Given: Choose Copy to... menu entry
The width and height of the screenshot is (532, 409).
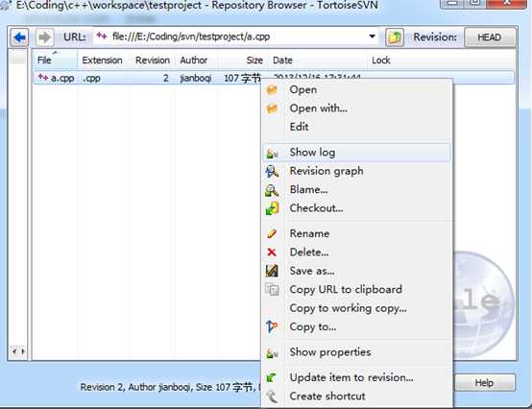Looking at the screenshot, I should click(356, 327).
